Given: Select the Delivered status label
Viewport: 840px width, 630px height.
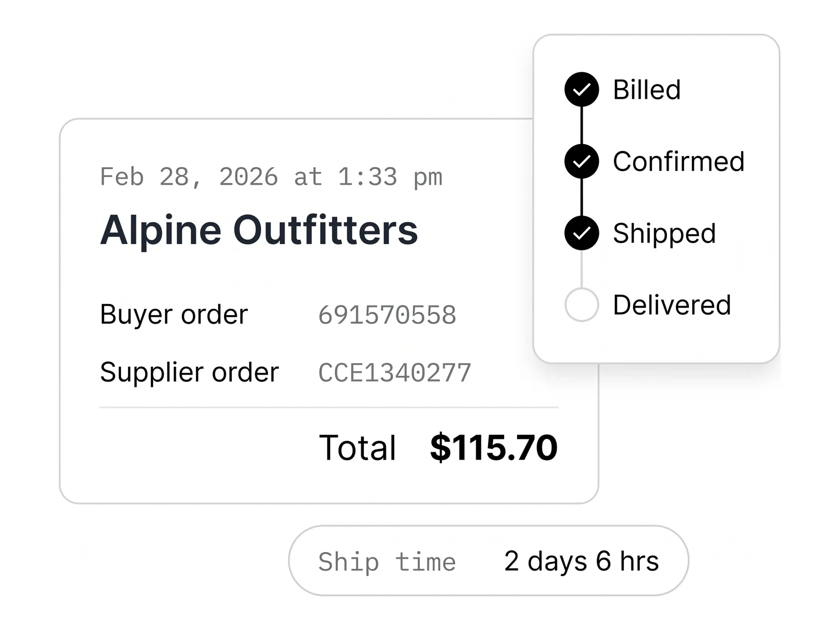Looking at the screenshot, I should click(x=672, y=305).
